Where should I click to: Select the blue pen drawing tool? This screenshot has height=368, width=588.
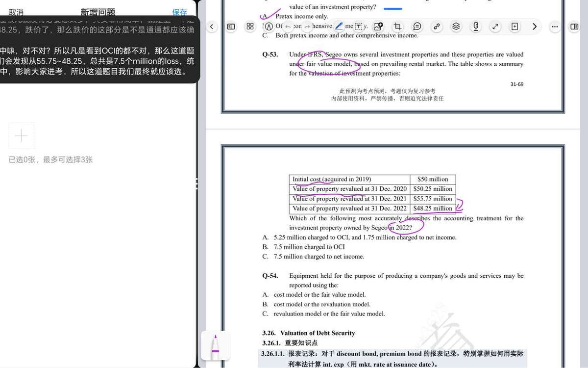click(339, 26)
